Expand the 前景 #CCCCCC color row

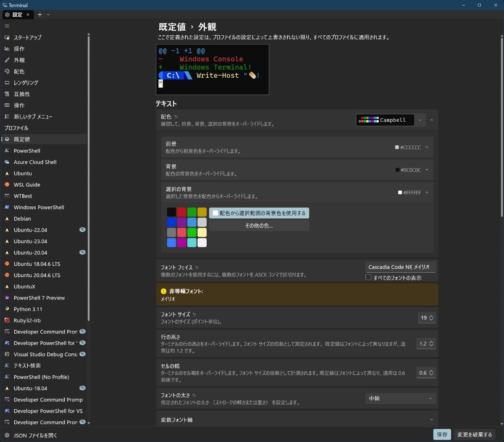click(297, 147)
